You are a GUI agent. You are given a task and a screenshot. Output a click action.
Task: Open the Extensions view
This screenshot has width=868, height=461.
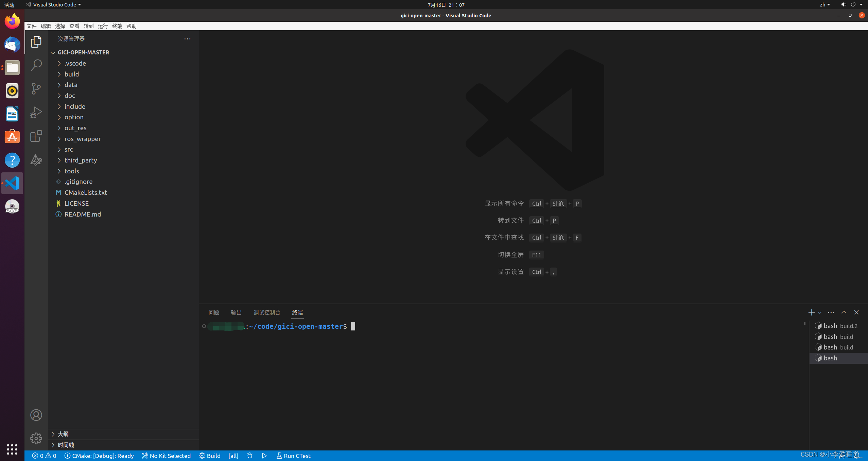tap(36, 136)
